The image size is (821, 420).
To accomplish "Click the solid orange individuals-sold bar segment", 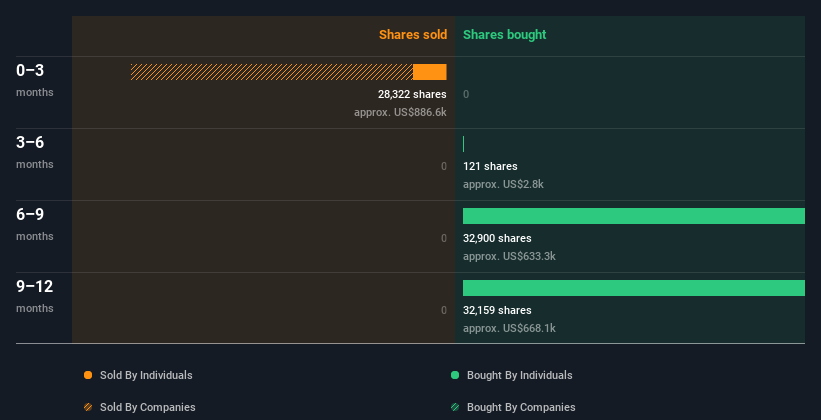I will [430, 72].
